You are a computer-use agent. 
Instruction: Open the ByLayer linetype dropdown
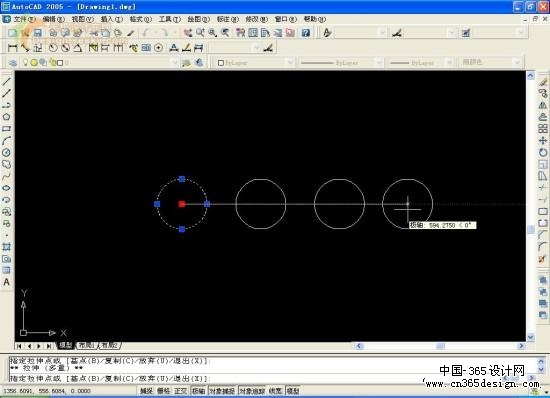pyautogui.click(x=379, y=63)
